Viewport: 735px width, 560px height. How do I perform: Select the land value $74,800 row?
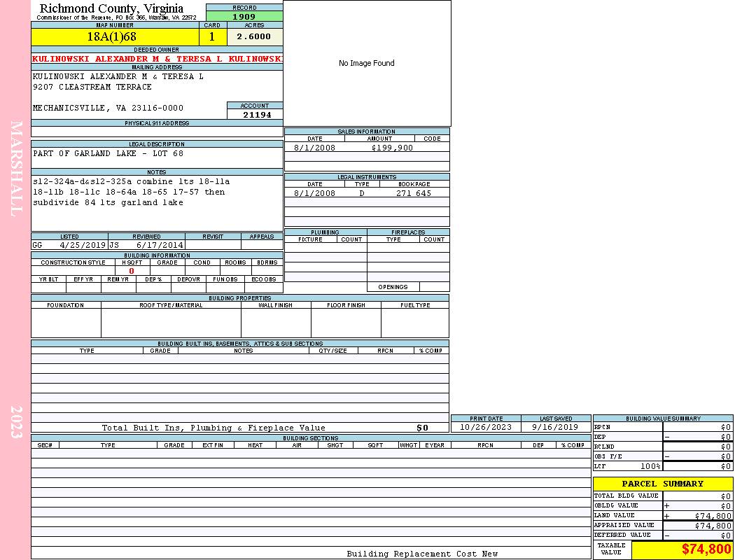pyautogui.click(x=662, y=516)
